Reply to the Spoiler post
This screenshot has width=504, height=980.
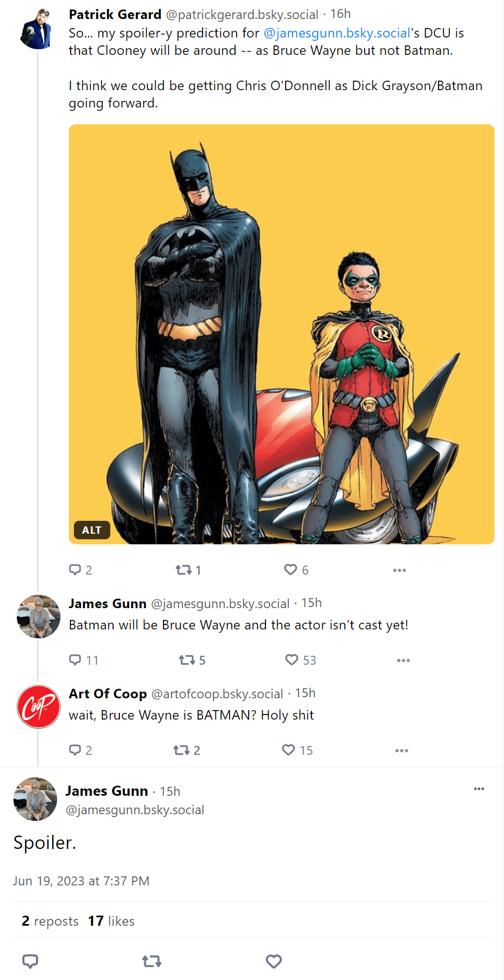pos(30,961)
